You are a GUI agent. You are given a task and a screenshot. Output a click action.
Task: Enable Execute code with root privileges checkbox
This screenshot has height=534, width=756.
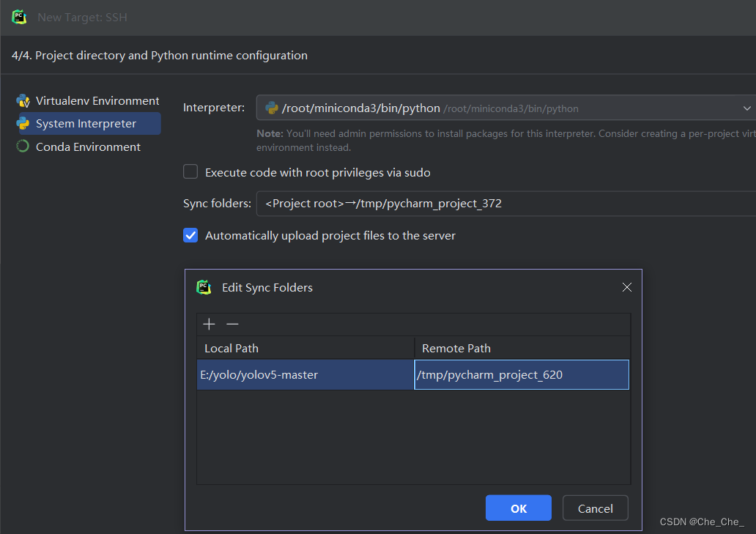tap(190, 172)
